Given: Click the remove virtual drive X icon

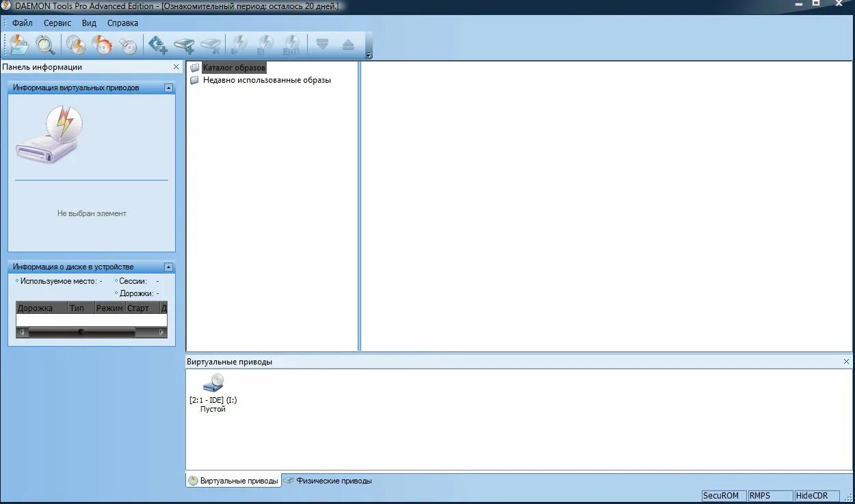Looking at the screenshot, I should click(x=210, y=45).
